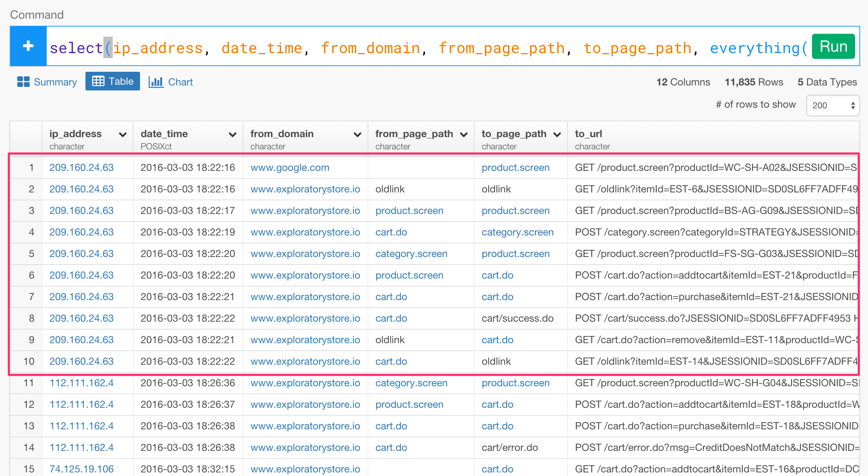Select date 2016-03-03 18:22:17 cell

point(188,211)
